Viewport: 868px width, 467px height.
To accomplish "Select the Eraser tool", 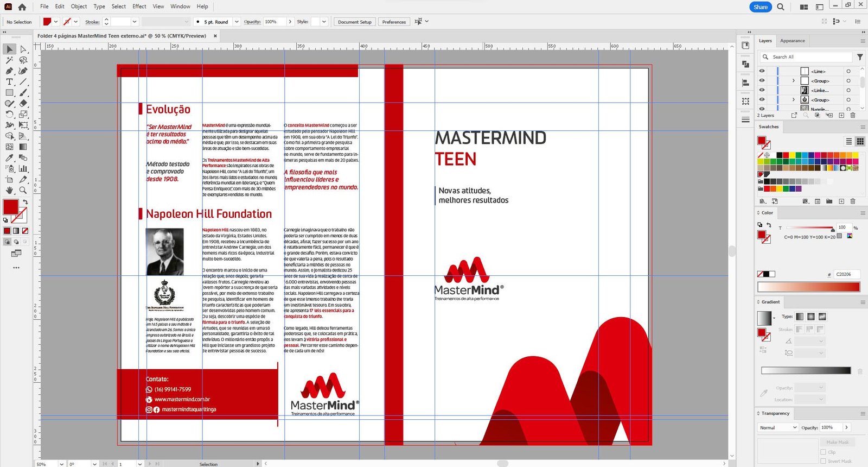I will 23,103.
